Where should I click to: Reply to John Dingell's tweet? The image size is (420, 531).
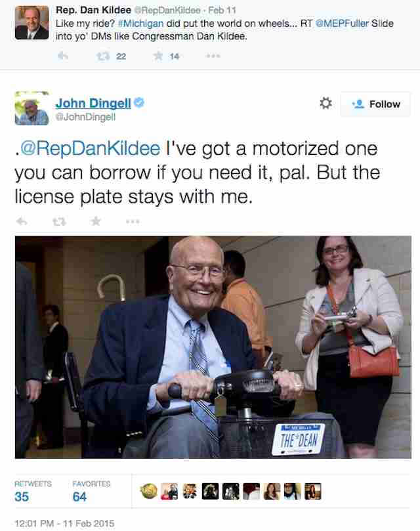point(22,221)
